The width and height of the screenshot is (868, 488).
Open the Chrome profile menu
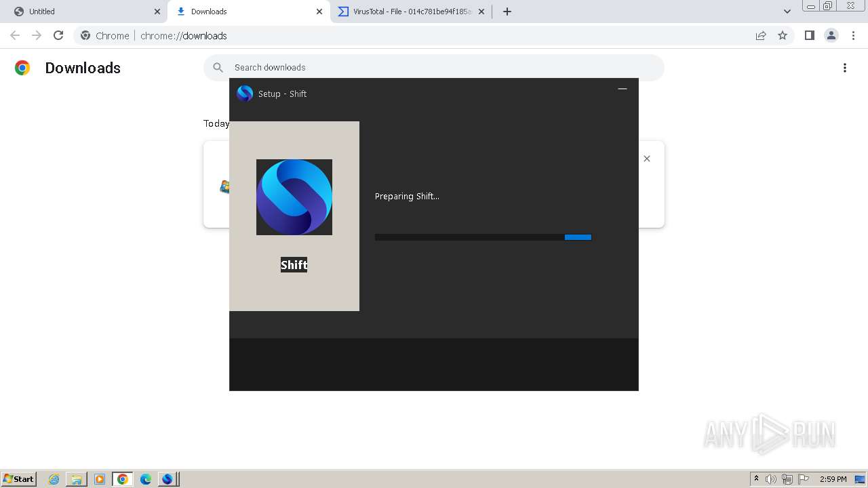coord(831,35)
